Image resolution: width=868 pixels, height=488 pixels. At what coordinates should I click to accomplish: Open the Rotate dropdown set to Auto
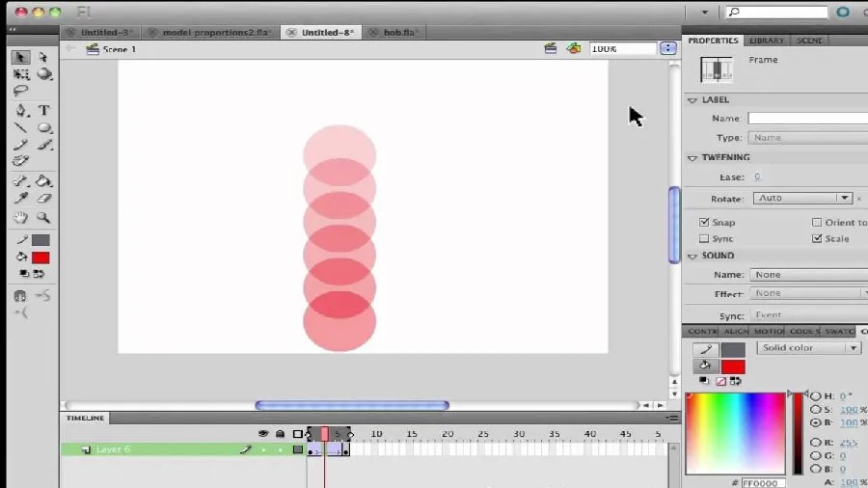tap(802, 198)
